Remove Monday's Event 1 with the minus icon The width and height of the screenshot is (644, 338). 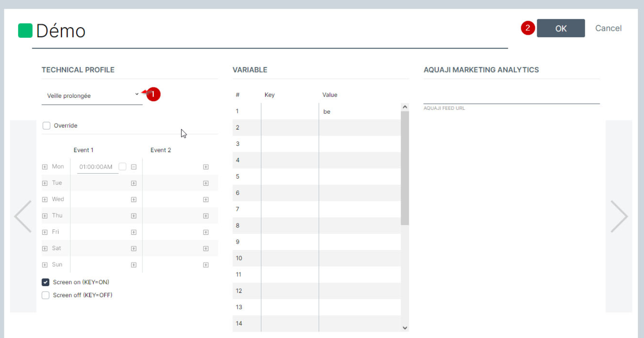pyautogui.click(x=134, y=167)
